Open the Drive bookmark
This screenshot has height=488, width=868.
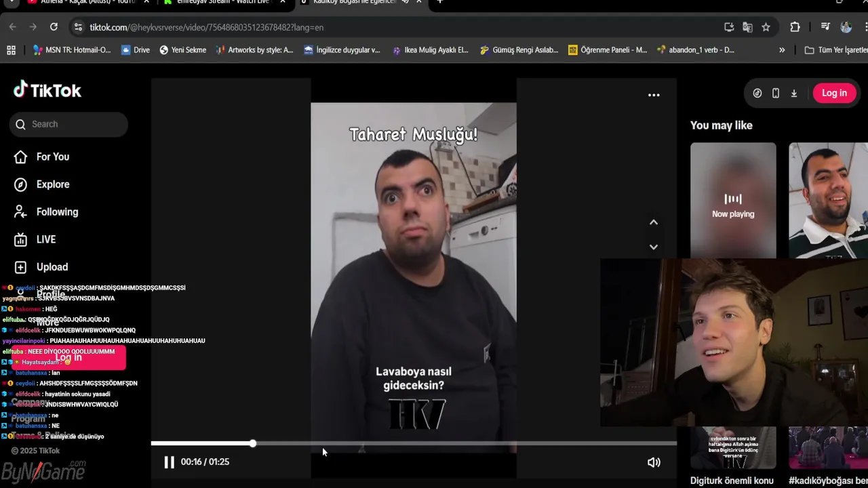click(136, 50)
